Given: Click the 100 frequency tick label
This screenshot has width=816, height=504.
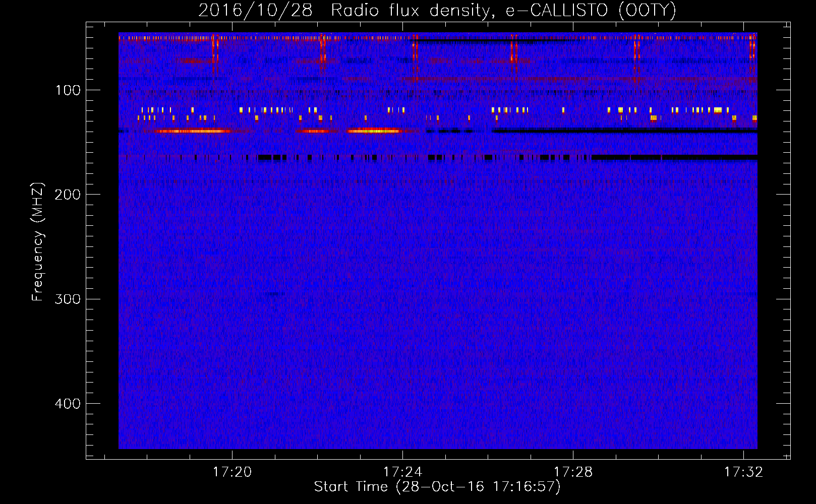Looking at the screenshot, I should 68,90.
